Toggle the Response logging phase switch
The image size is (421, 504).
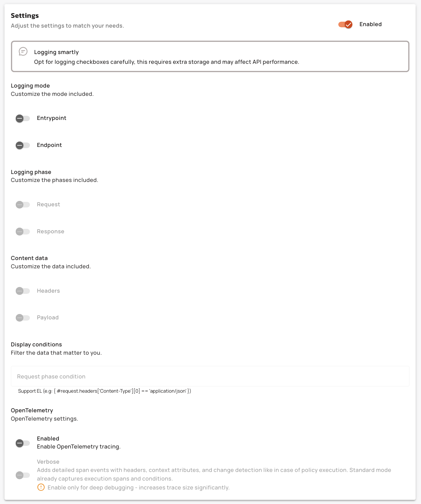(23, 232)
